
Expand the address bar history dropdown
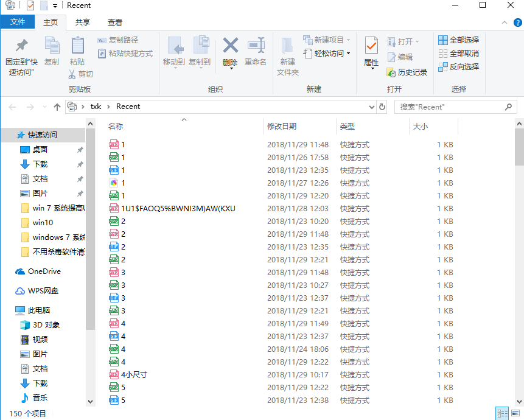pos(372,107)
